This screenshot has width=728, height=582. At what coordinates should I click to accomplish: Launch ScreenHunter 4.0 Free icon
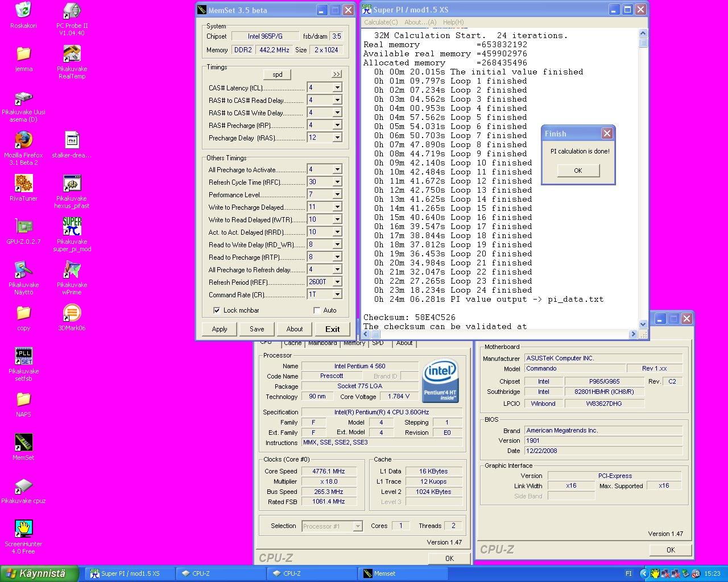point(23,529)
